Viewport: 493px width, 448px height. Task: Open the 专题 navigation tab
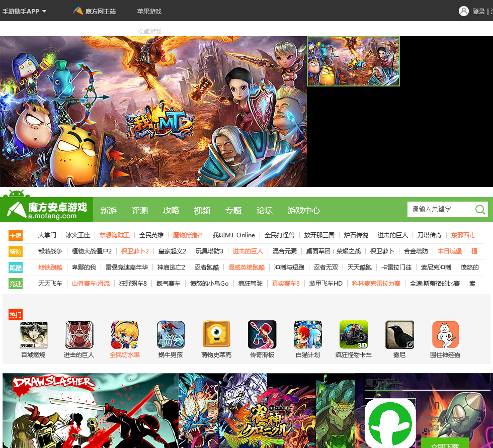tap(233, 210)
